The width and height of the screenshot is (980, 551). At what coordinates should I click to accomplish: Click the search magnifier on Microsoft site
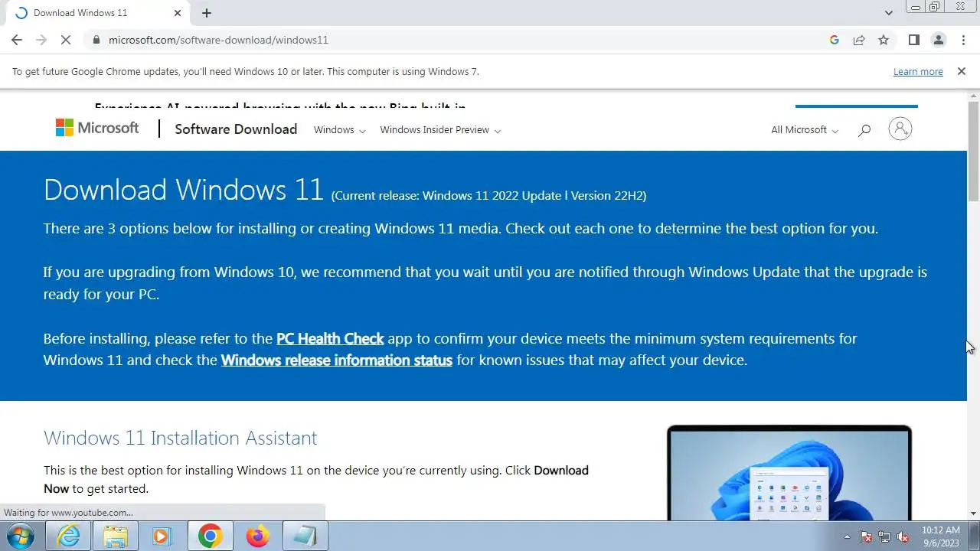tap(864, 130)
